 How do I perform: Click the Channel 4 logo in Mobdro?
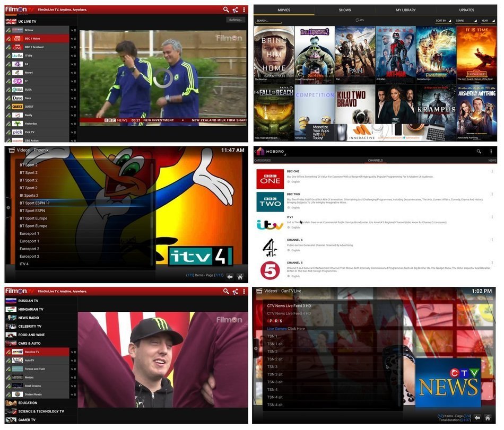[270, 248]
